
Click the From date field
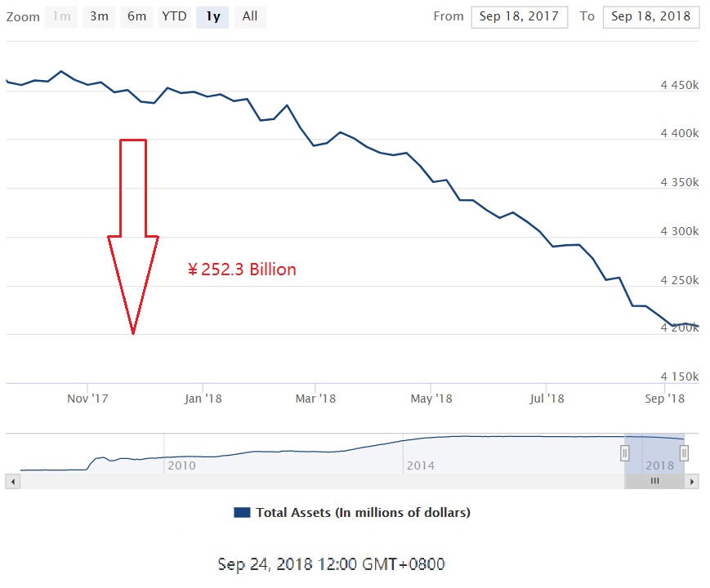point(519,16)
